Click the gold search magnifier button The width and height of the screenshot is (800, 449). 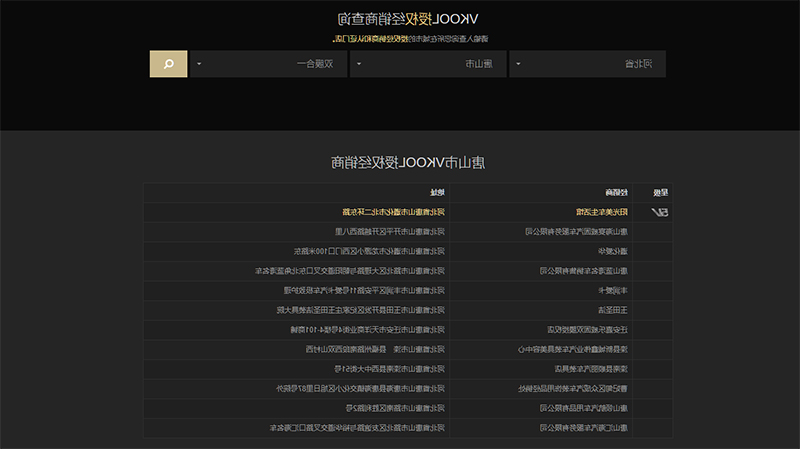tap(168, 64)
